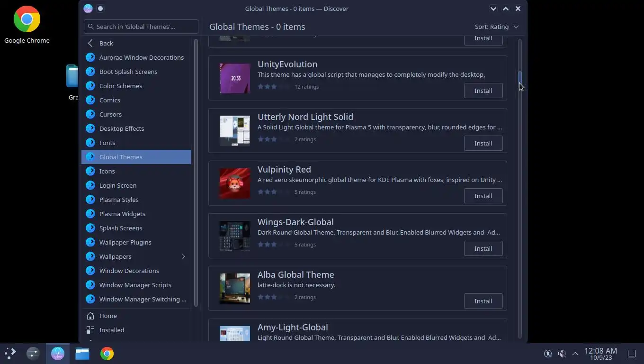644x364 pixels.
Task: Click the Desktop Effects category icon
Action: coord(90,128)
